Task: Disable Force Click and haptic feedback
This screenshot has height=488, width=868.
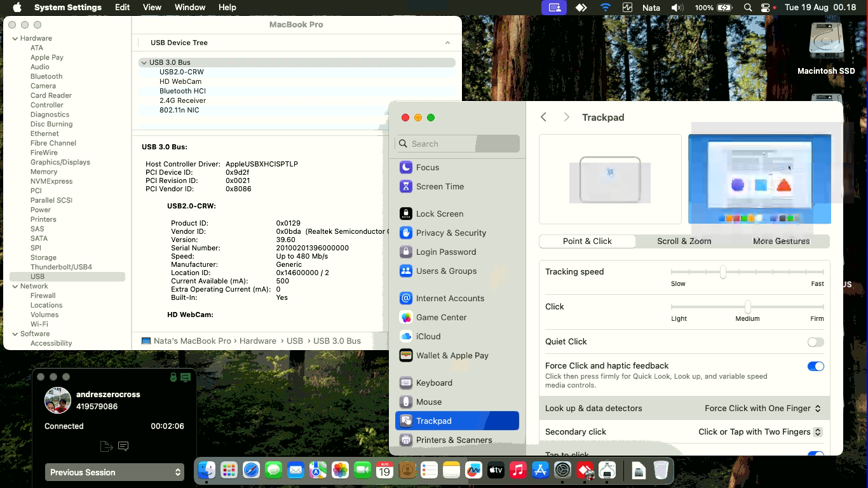Action: (815, 366)
